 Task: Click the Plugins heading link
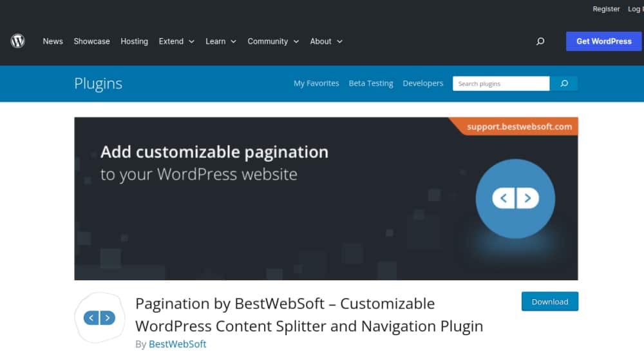tap(98, 83)
